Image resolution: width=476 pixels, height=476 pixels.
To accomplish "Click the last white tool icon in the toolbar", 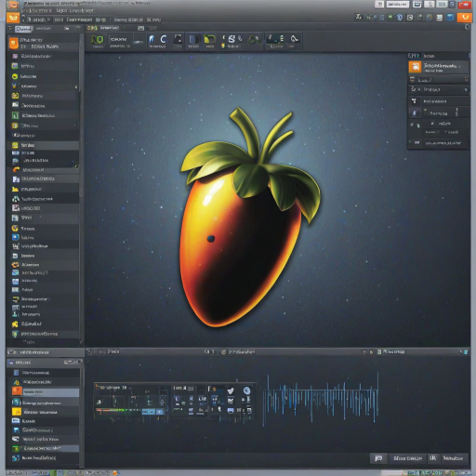I will pos(294,39).
